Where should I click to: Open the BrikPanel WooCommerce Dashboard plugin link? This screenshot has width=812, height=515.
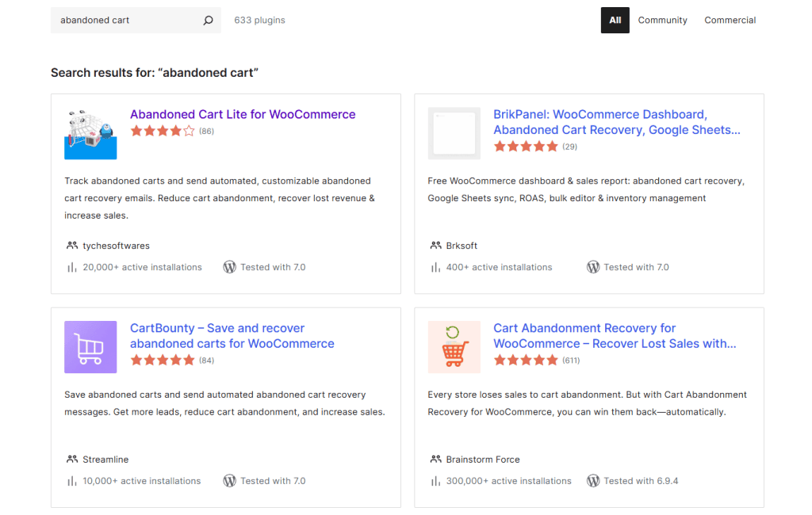click(616, 122)
